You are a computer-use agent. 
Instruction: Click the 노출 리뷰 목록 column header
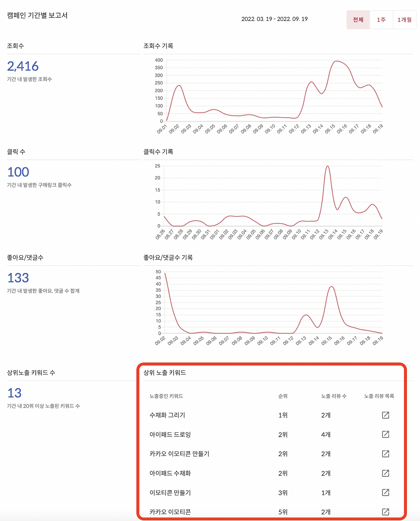[x=379, y=396]
